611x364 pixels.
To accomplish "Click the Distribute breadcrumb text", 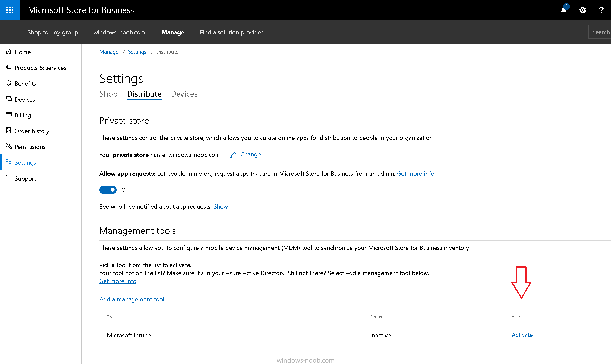I will pyautogui.click(x=167, y=52).
